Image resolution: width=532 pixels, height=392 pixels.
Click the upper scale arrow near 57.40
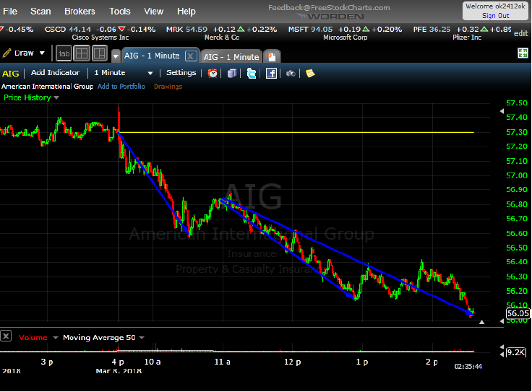click(x=502, y=111)
